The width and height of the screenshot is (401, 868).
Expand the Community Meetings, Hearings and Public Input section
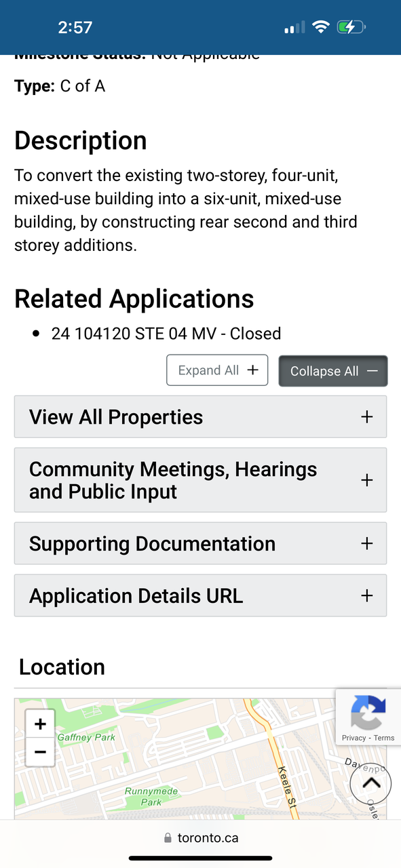[201, 480]
